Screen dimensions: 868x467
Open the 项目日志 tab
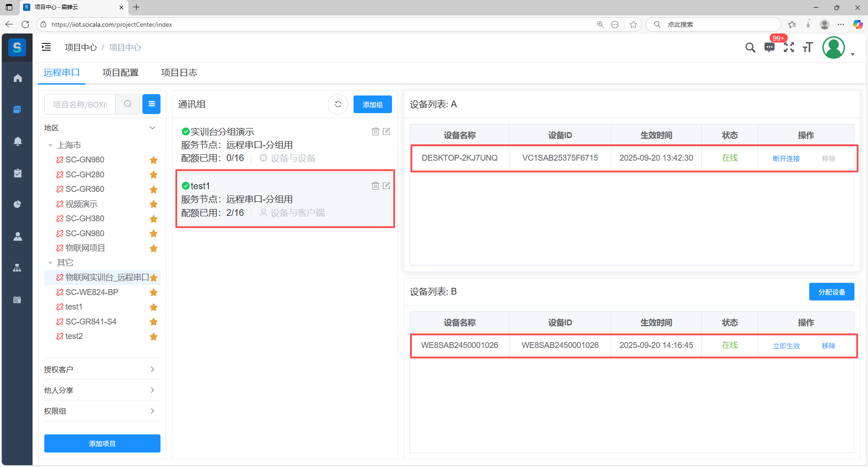coord(179,72)
